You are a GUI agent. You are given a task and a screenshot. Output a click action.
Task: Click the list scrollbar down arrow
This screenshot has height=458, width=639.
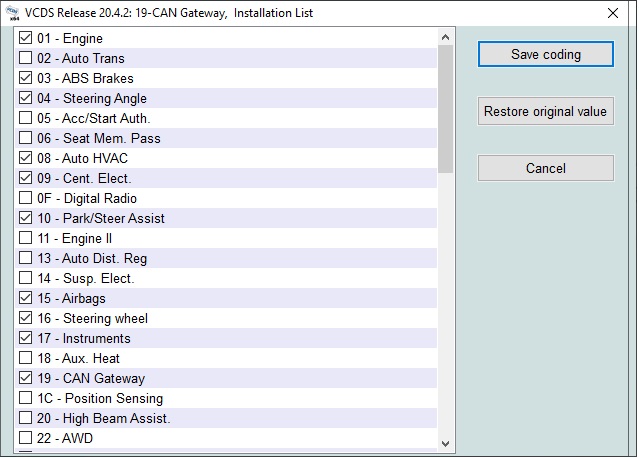click(445, 443)
